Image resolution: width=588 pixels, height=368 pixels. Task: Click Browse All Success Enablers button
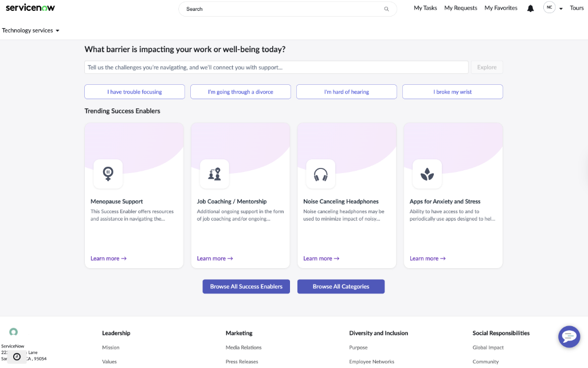pos(246,287)
